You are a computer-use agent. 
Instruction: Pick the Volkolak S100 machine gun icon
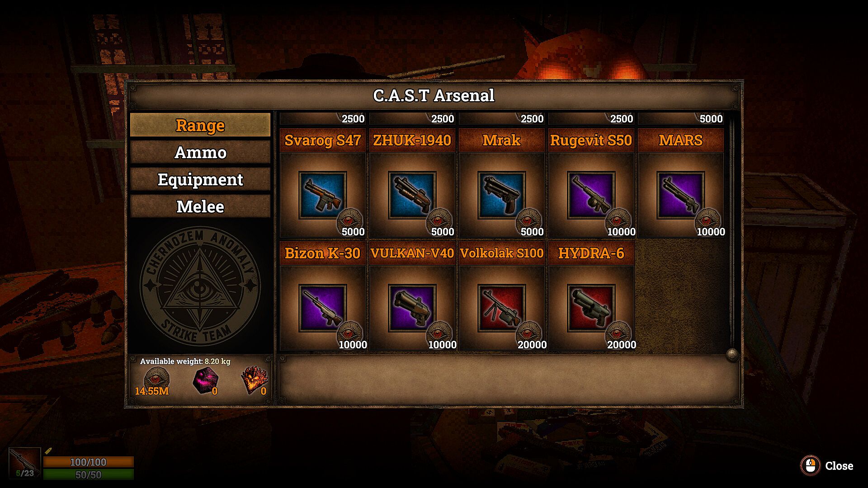[501, 308]
